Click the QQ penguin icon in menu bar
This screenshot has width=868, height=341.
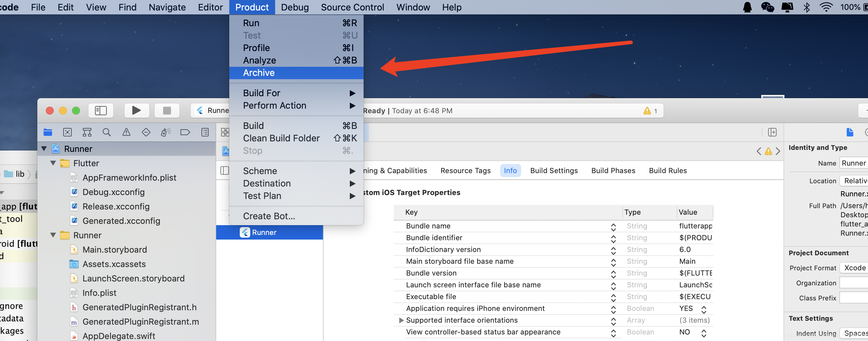[x=747, y=7]
